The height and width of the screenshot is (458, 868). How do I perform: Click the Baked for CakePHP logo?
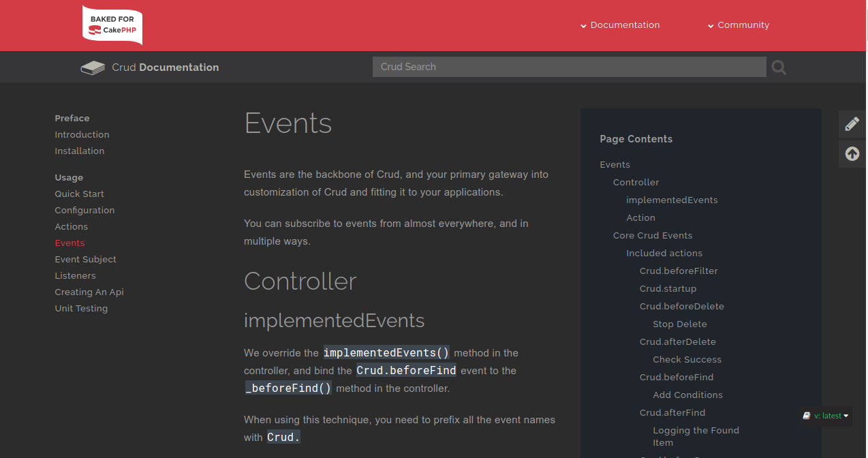point(112,25)
